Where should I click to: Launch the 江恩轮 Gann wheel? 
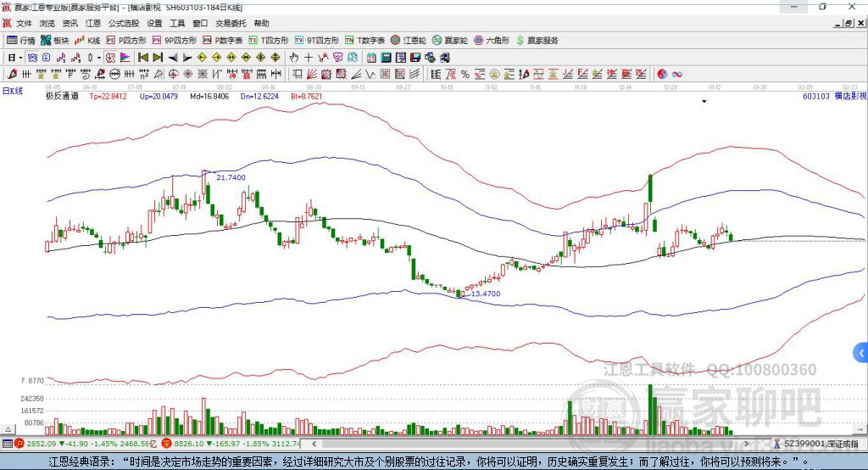coord(409,41)
